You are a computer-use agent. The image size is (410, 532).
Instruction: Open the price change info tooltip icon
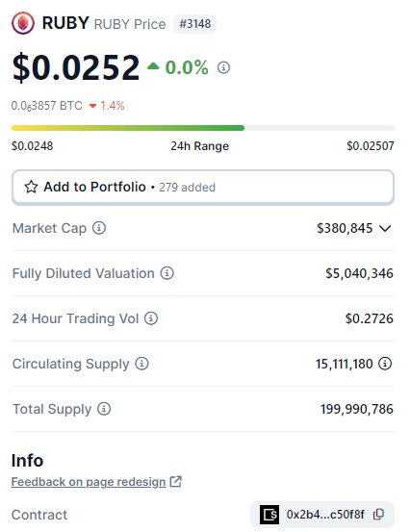(223, 67)
